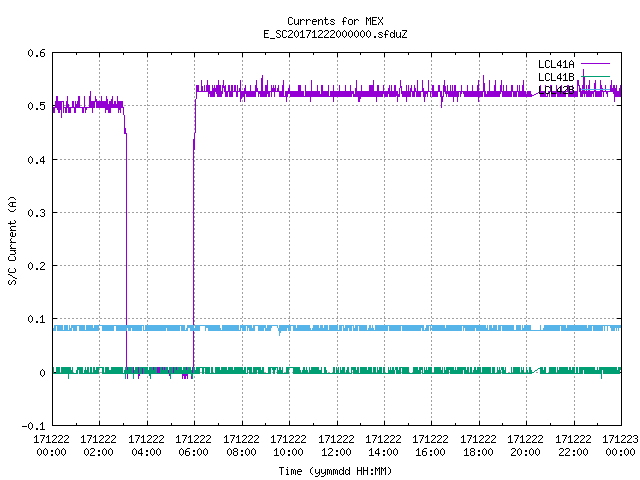Click the purple LCL41A plateau near 14:00
This screenshot has height=480, width=640.
384,94
